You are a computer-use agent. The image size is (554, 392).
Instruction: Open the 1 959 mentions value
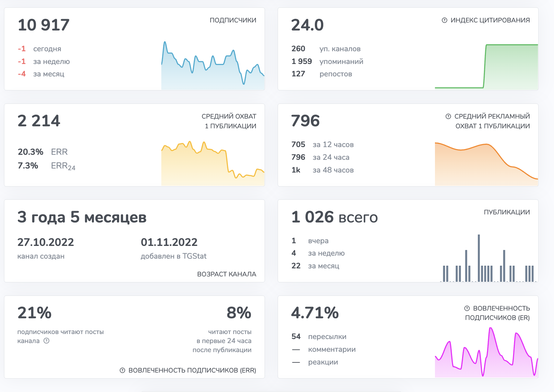pyautogui.click(x=301, y=61)
